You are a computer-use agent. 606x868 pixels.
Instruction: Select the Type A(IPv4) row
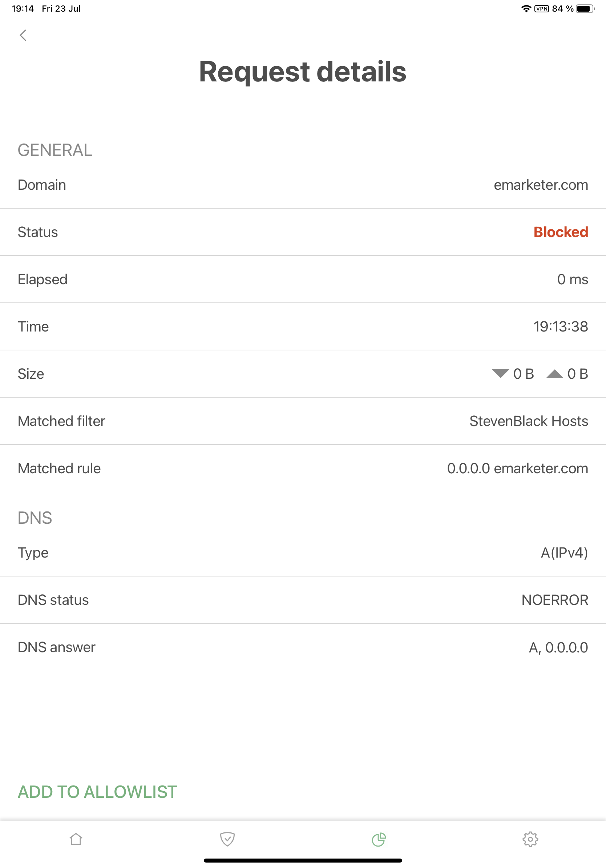click(302, 552)
